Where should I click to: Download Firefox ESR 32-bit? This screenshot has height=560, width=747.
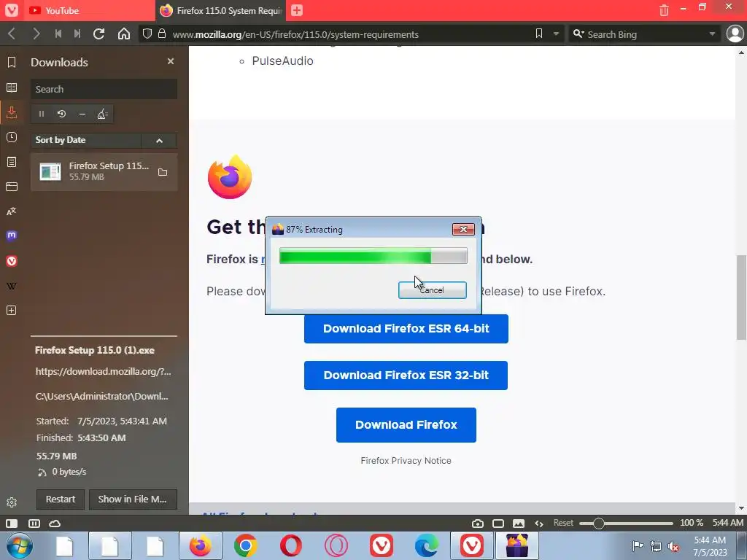point(406,376)
